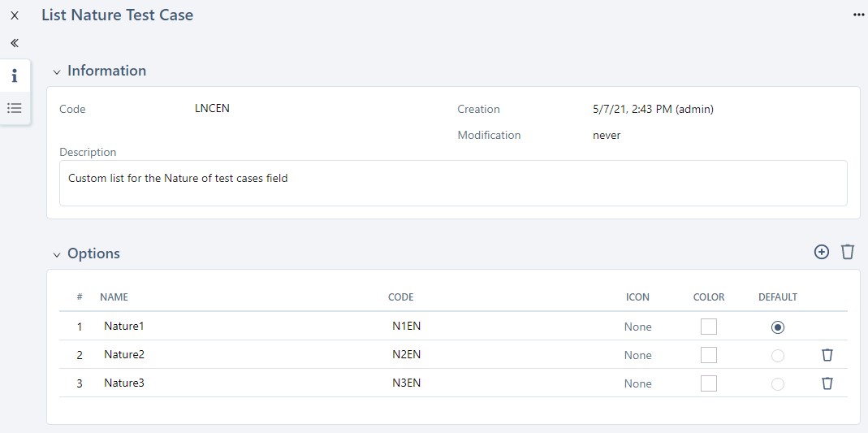Screen dimensions: 868x433
Task: Edit the description text field
Action: point(453,183)
